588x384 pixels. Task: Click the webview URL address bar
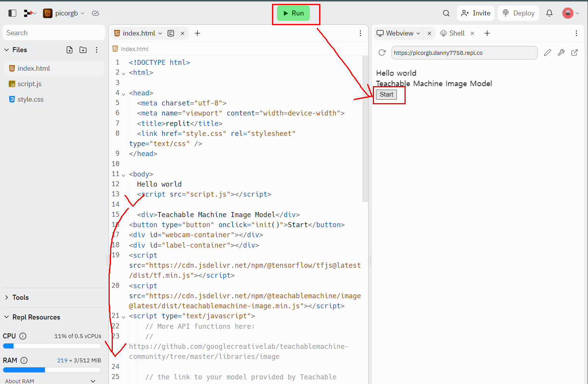(x=464, y=53)
